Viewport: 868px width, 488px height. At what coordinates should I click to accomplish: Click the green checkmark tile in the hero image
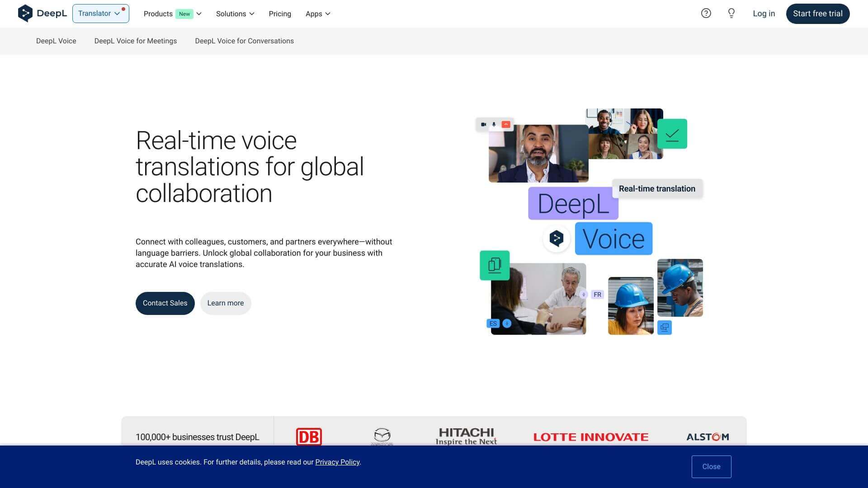tap(672, 133)
